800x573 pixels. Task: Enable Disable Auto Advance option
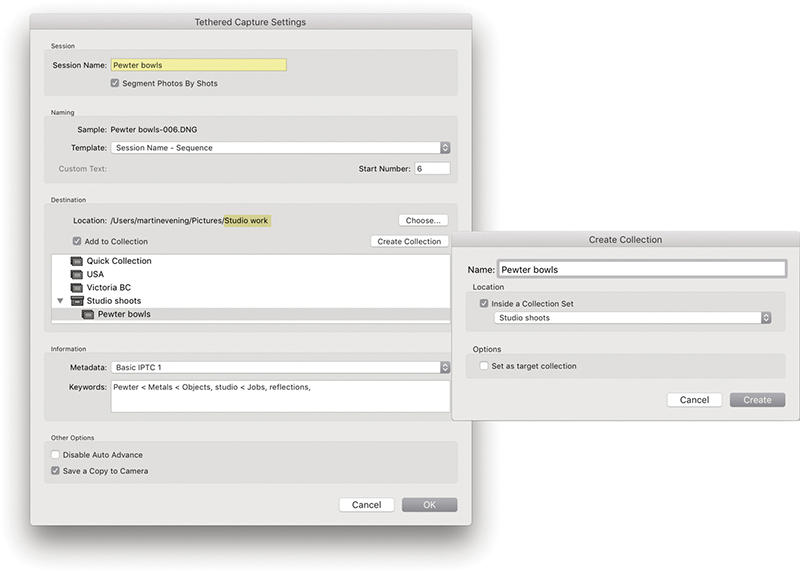[56, 455]
